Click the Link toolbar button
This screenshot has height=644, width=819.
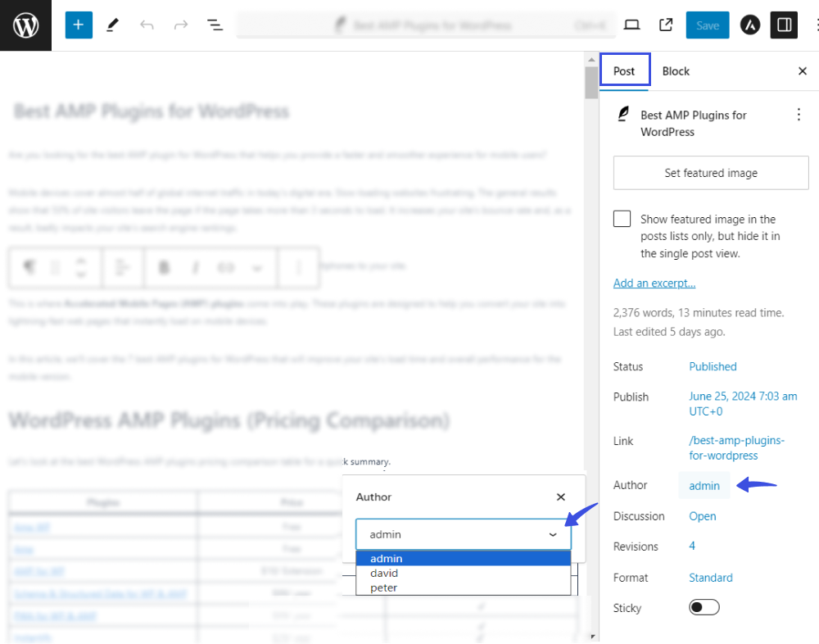(x=226, y=267)
